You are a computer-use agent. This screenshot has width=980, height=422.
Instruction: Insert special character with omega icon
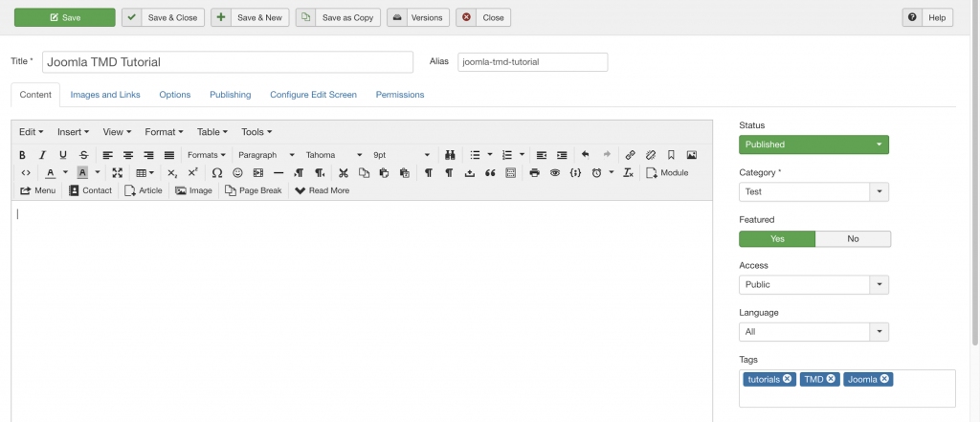(x=217, y=173)
